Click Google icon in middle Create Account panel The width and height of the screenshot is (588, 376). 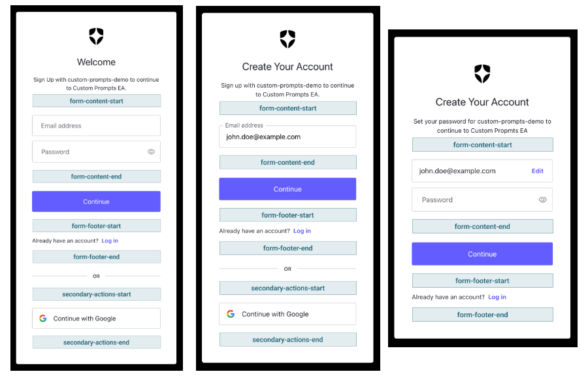coord(231,314)
